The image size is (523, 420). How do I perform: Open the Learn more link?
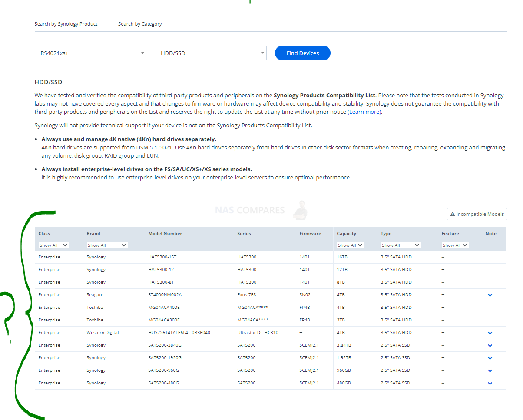364,112
